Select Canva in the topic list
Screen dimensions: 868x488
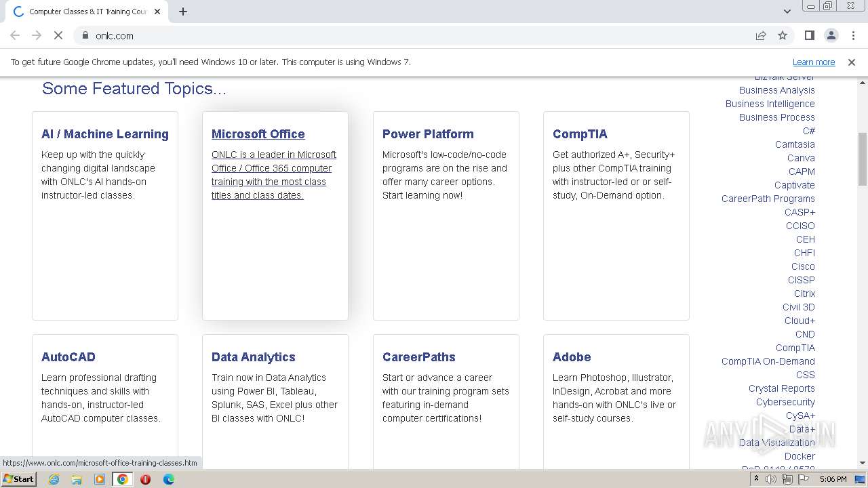click(x=801, y=158)
